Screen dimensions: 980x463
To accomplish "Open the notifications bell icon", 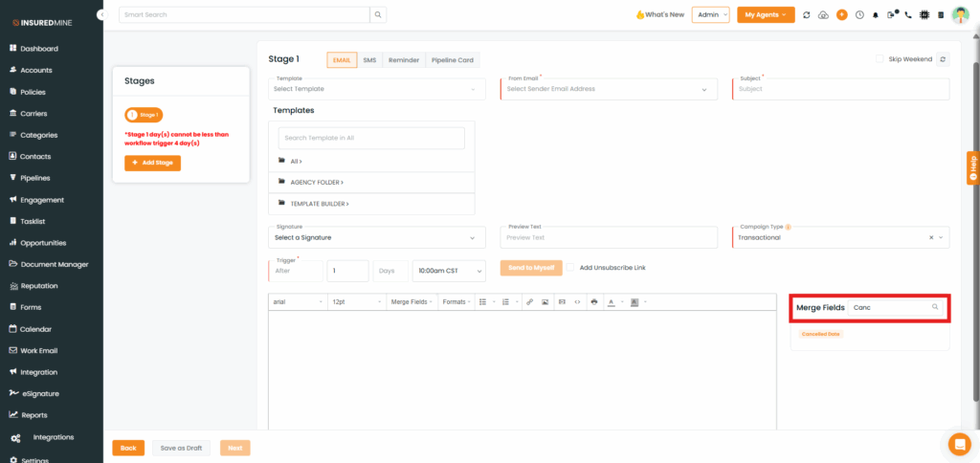I will 875,15.
